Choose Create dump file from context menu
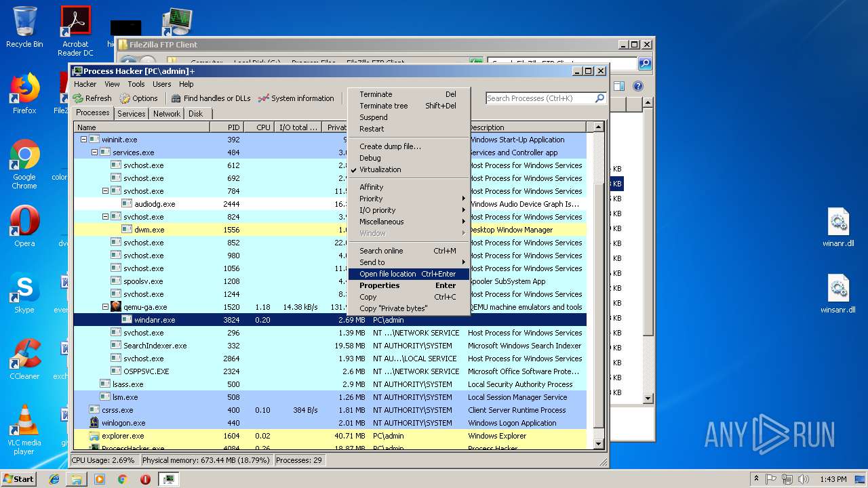This screenshot has height=488, width=868. [408, 146]
